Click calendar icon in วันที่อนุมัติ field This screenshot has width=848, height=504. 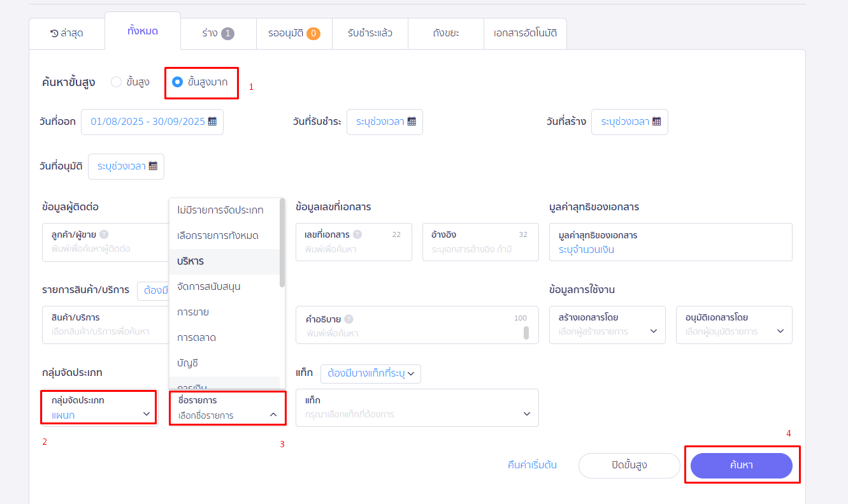click(x=153, y=166)
